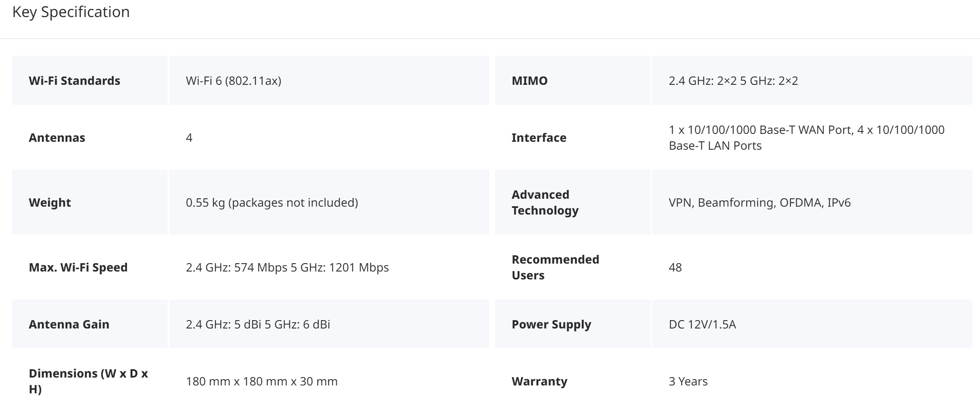980x400 pixels.
Task: Click the 3 Years warranty value
Action: coord(688,381)
